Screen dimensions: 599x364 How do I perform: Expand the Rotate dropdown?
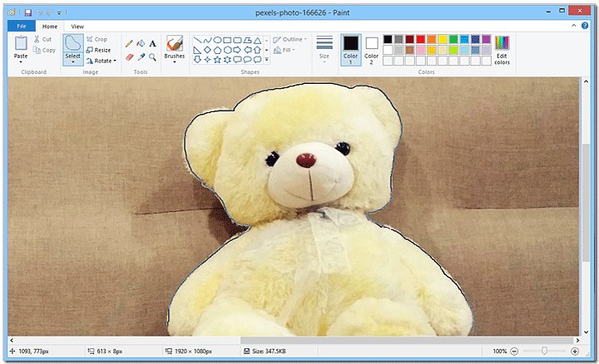115,61
